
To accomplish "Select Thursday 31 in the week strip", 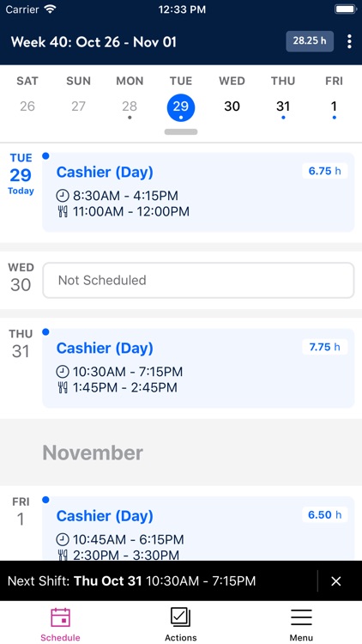I will coord(283,106).
